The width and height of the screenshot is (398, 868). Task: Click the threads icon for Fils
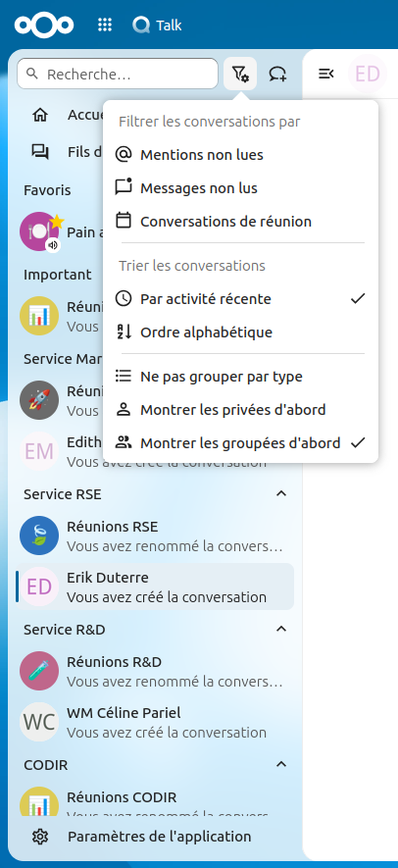(x=40, y=152)
